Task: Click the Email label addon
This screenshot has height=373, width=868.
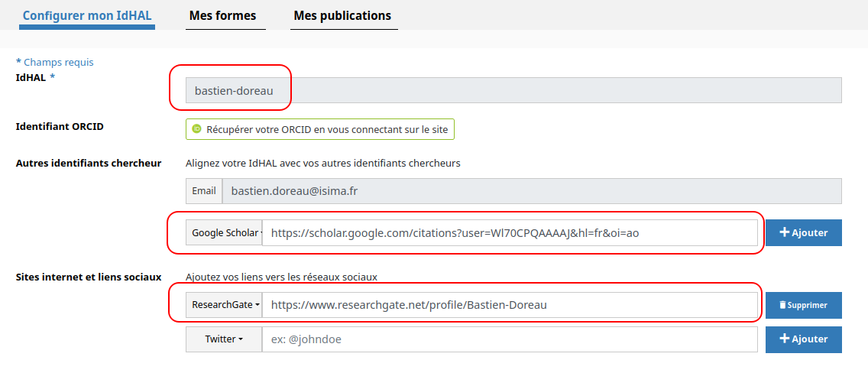Action: 204,191
